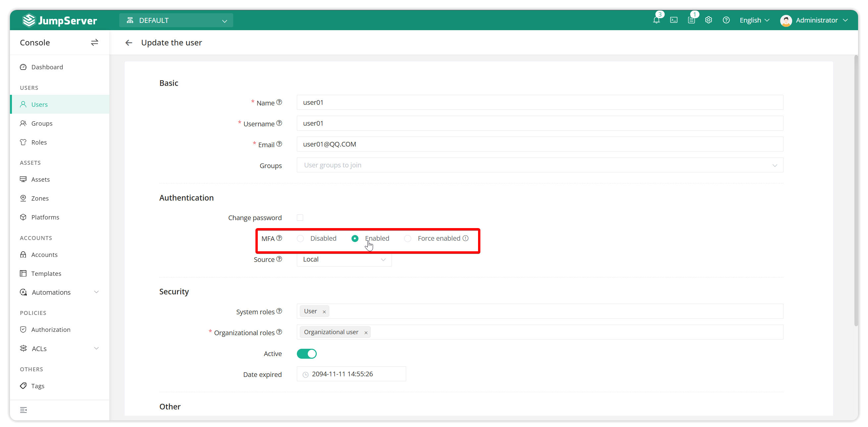Collapse sidebar with bottom menu icon
868x427 pixels.
(x=24, y=410)
